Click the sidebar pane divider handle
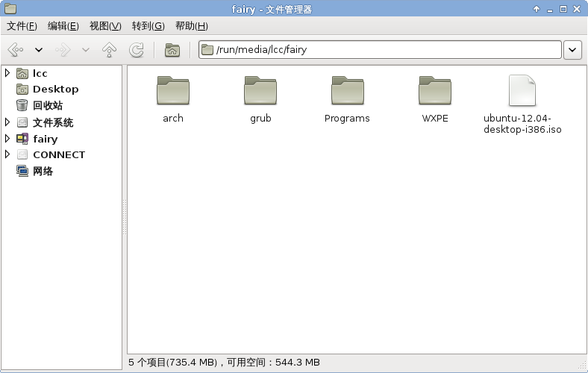This screenshot has height=373, width=588. tap(124, 217)
